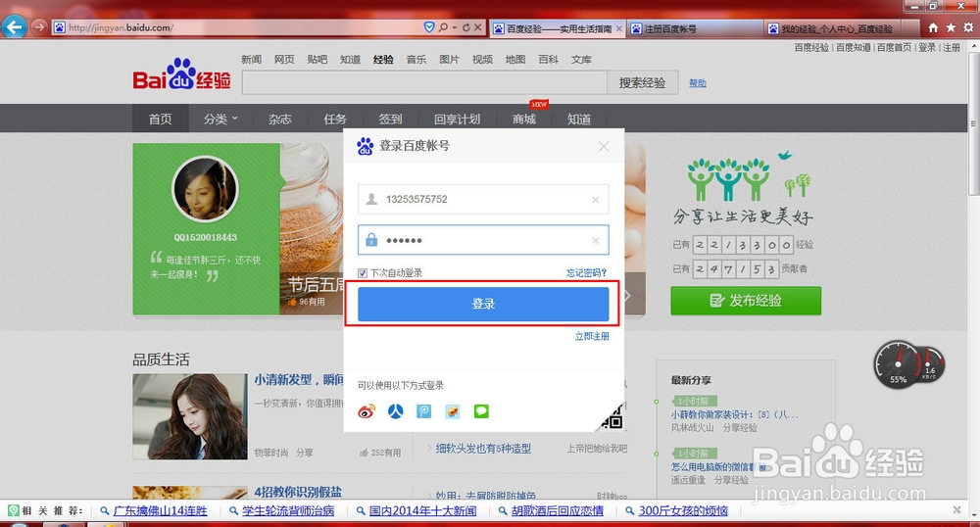Screen dimensions: 980x527
Task: Open the user avatar of QQ1520018443
Action: click(205, 189)
